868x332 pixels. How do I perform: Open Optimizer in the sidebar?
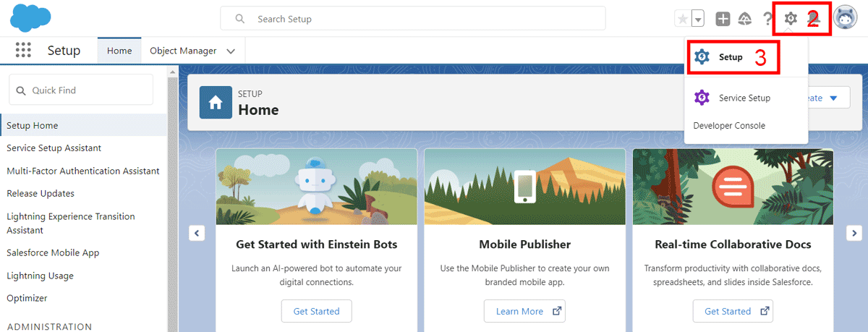click(27, 298)
